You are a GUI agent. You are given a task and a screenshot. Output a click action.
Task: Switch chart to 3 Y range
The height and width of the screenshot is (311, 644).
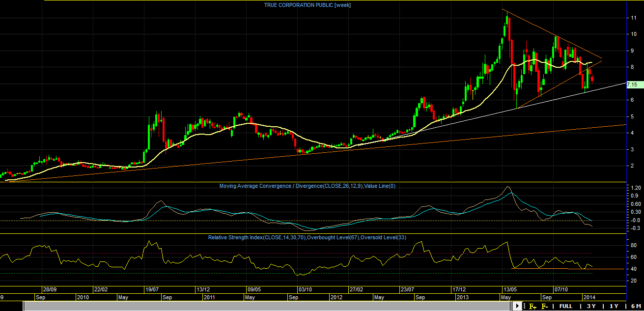(591, 306)
